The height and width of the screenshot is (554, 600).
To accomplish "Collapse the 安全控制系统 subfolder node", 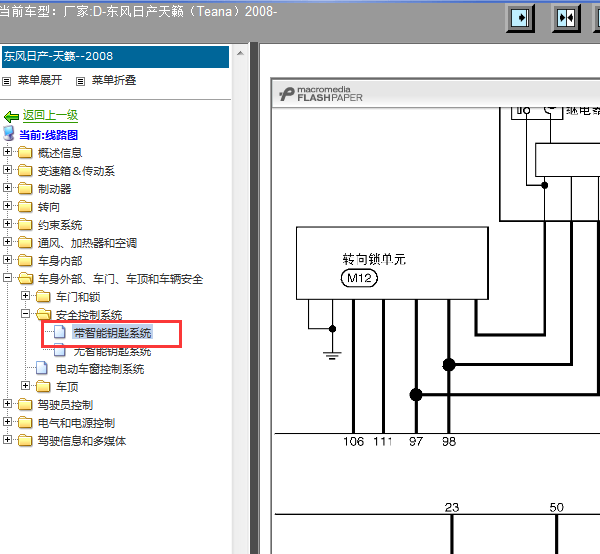I will (x=25, y=313).
